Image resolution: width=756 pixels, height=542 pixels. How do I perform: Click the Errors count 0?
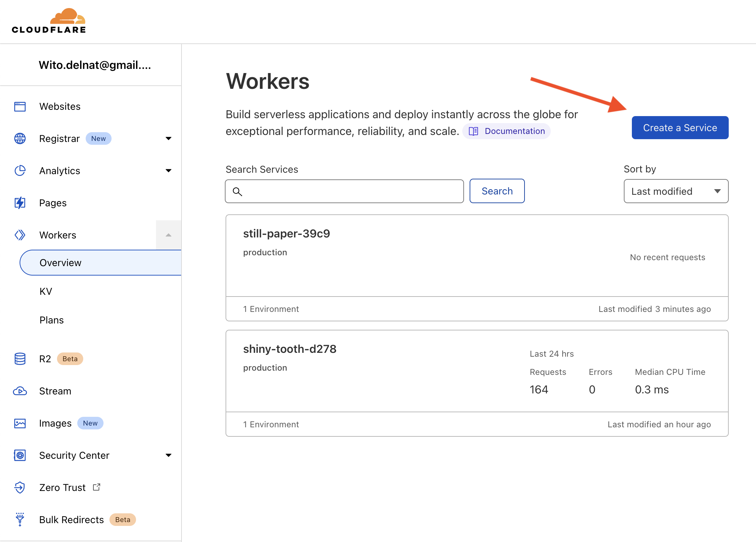coord(592,390)
